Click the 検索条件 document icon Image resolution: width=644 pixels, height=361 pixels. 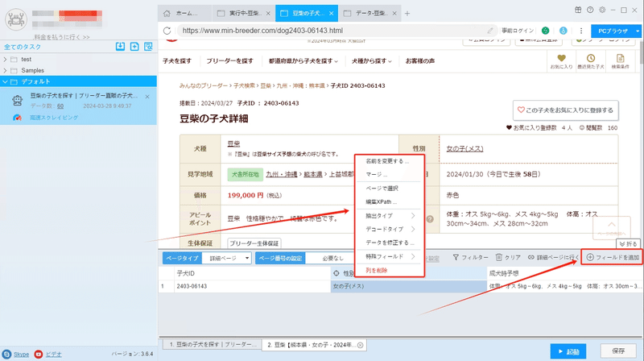point(620,58)
